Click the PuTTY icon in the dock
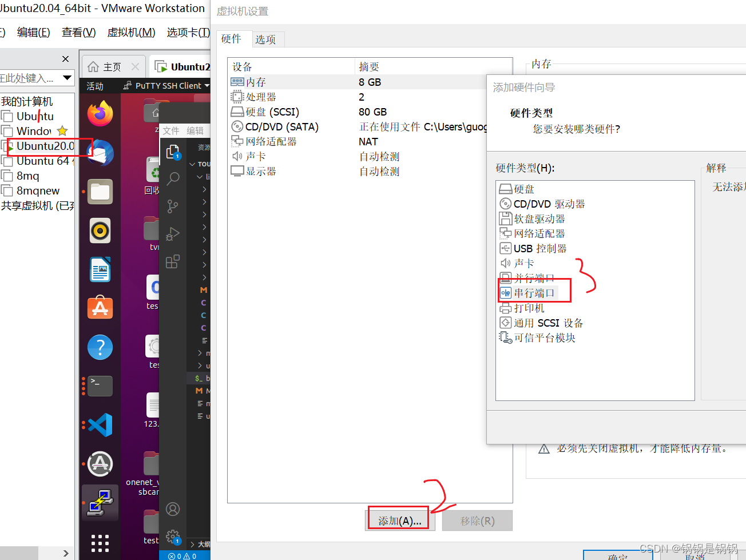Image resolution: width=746 pixels, height=560 pixels. click(x=100, y=503)
